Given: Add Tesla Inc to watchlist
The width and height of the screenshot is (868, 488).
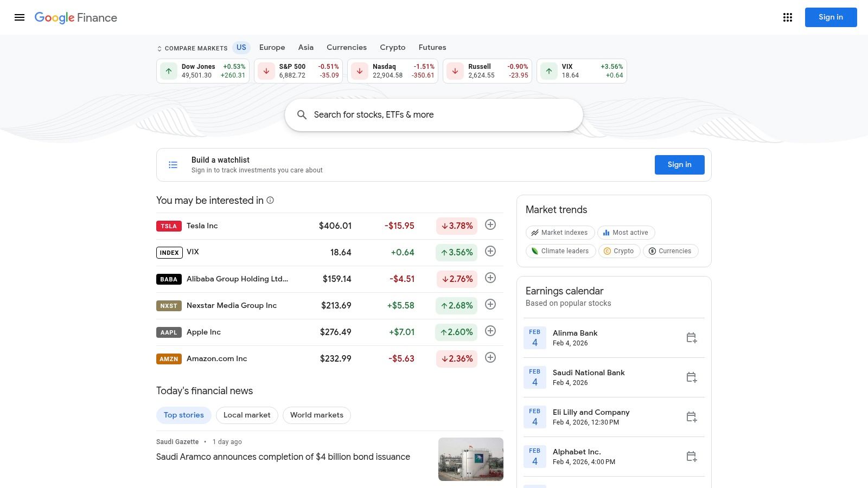Looking at the screenshot, I should coord(490,224).
